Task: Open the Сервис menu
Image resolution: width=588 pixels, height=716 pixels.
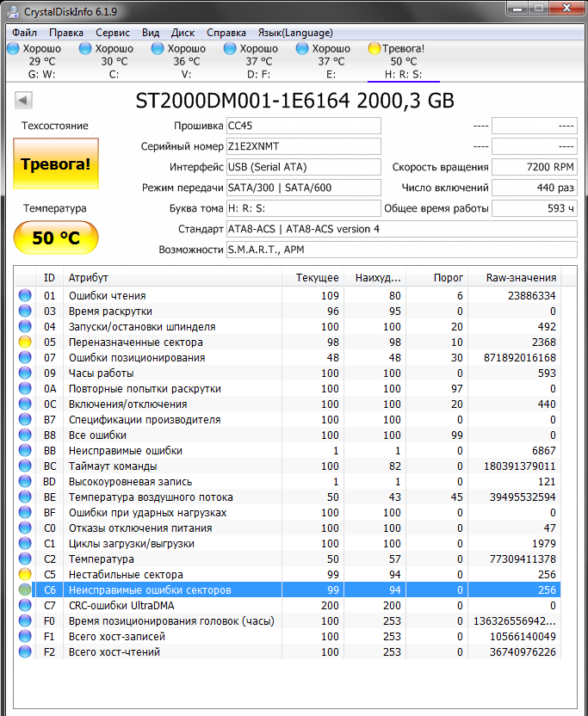Action: 113,33
